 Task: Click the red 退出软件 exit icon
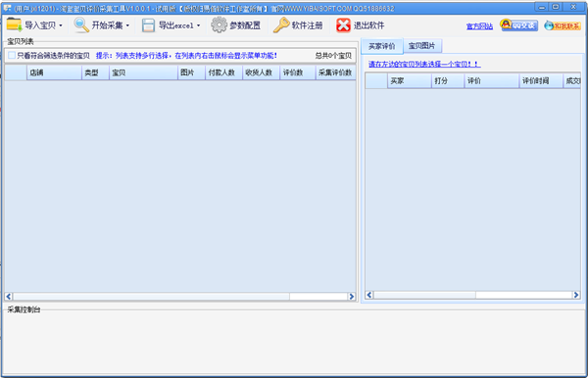point(343,25)
